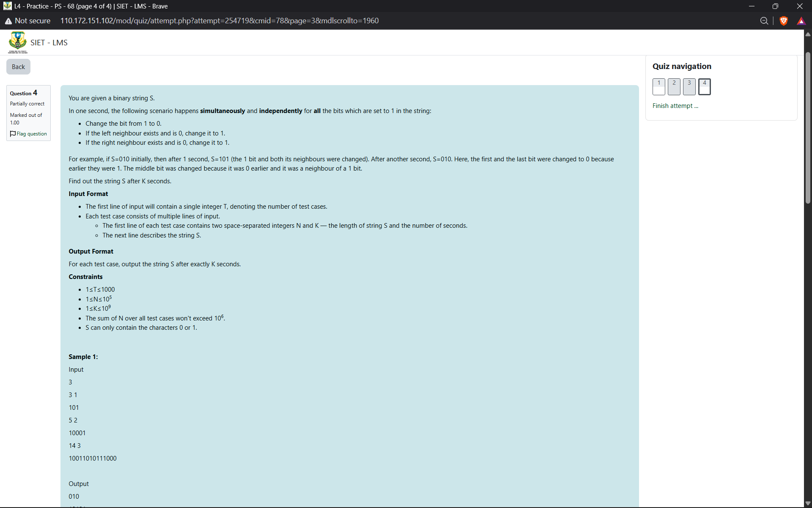Restore down the browser window
This screenshot has height=508, width=812.
click(775, 6)
